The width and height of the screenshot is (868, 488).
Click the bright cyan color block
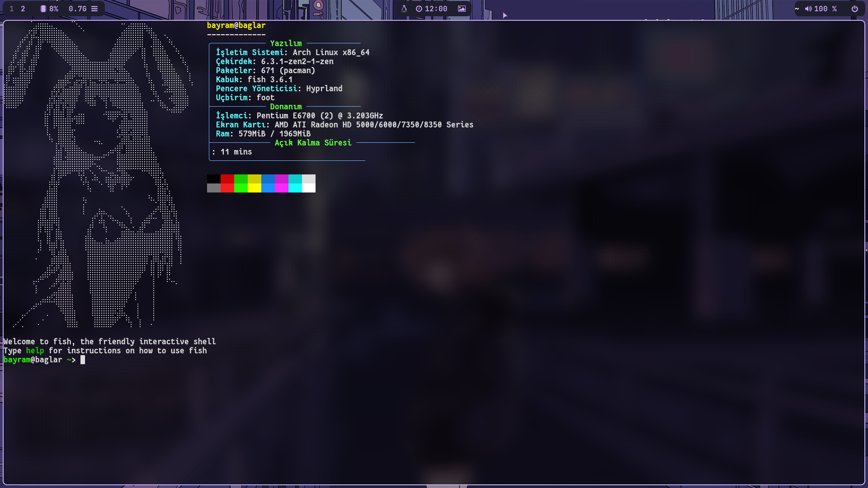295,188
